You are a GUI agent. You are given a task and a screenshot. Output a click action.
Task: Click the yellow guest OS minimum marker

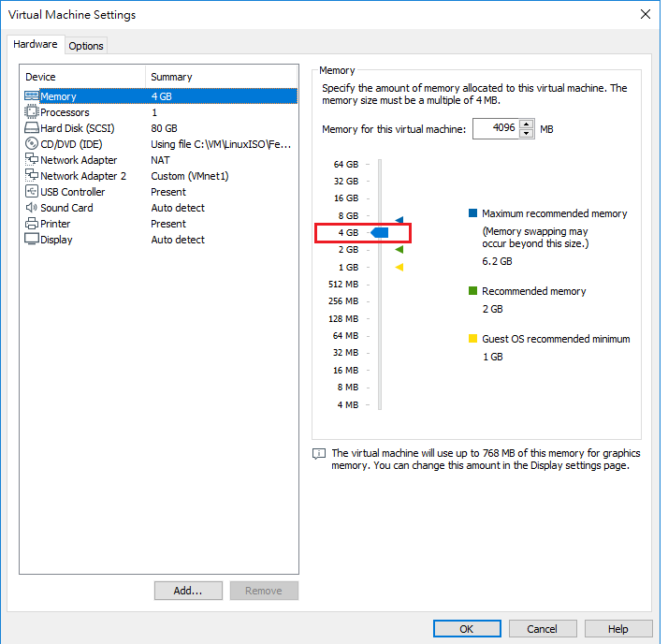click(399, 267)
